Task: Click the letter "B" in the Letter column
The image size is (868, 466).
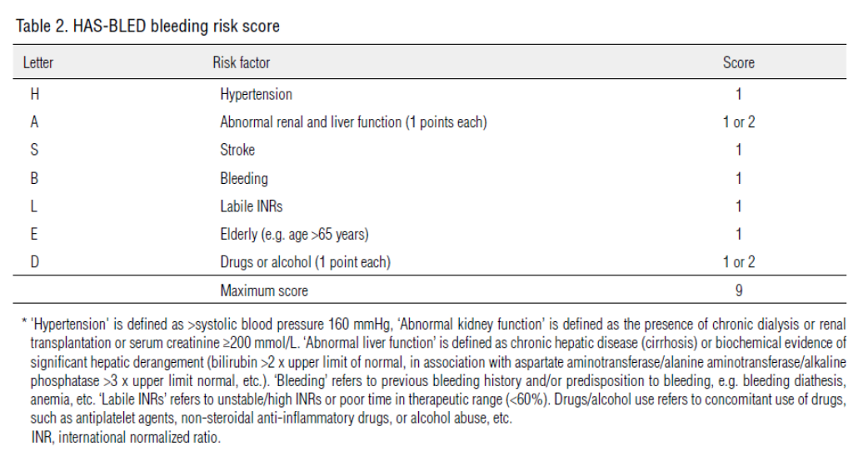Action: pos(34,179)
